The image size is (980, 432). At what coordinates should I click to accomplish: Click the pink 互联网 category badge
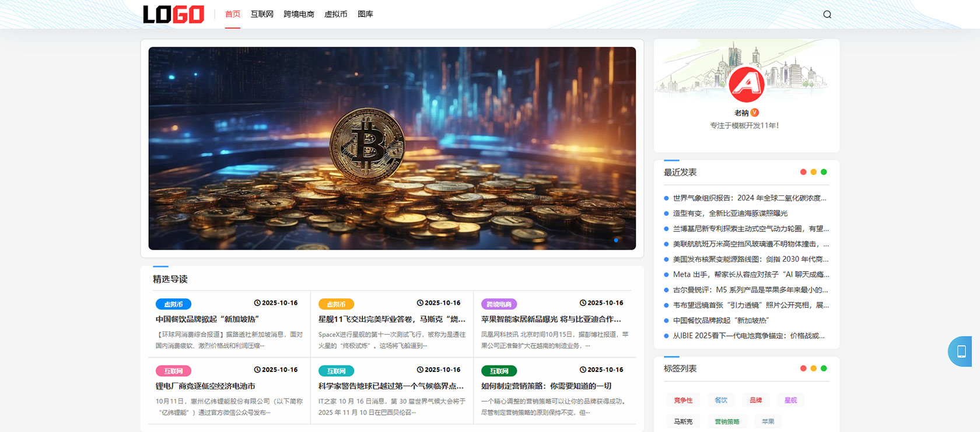173,371
